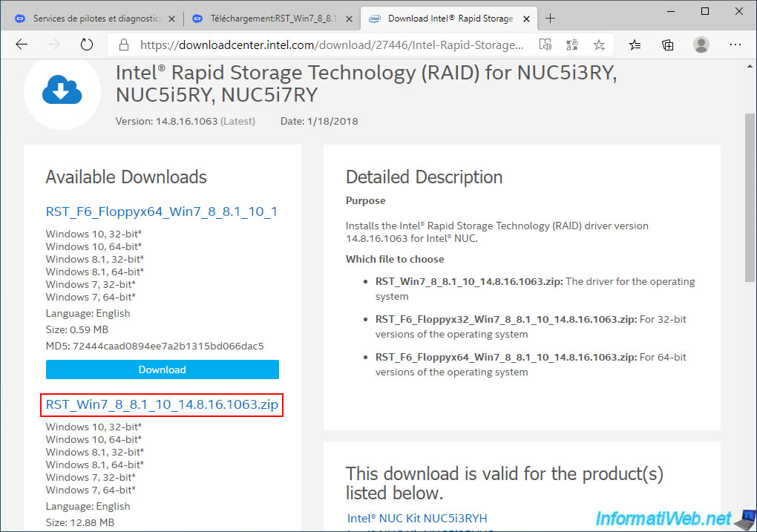Screen dimensions: 757x532
Task: Go back to the previous page
Action: (22, 45)
